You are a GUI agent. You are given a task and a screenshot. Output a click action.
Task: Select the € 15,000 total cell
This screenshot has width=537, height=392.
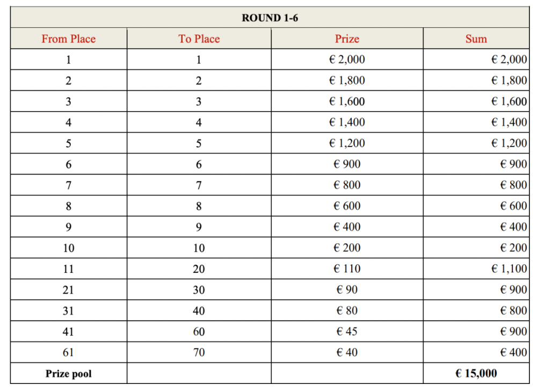476,374
